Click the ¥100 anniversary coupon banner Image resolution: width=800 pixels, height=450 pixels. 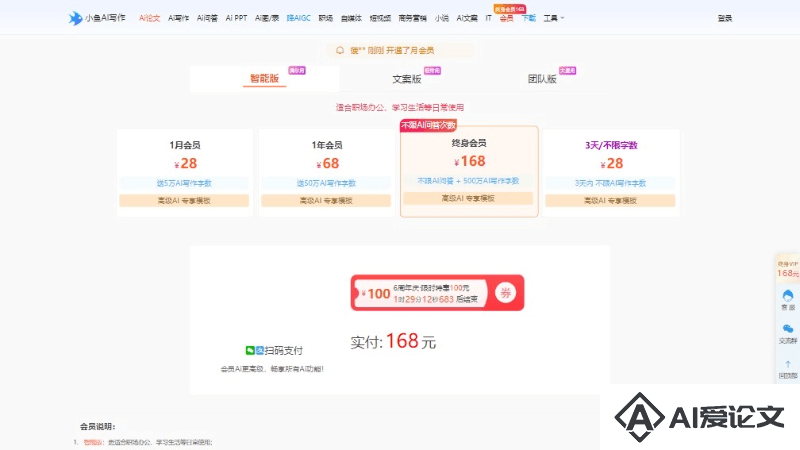click(437, 293)
